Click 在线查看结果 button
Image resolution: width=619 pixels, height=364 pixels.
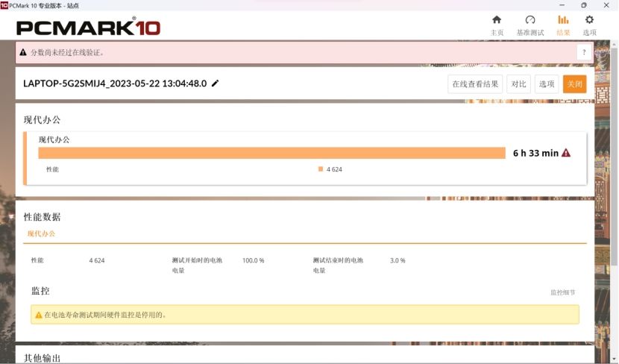[475, 84]
